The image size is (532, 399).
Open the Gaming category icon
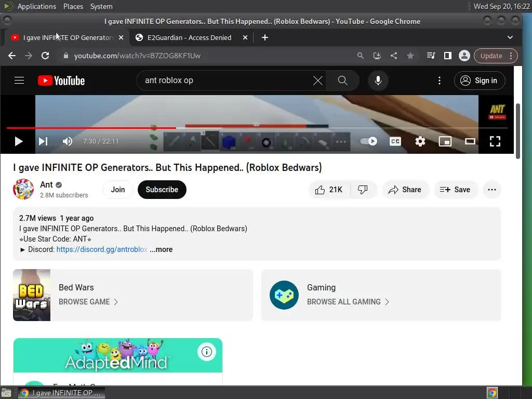pos(284,295)
